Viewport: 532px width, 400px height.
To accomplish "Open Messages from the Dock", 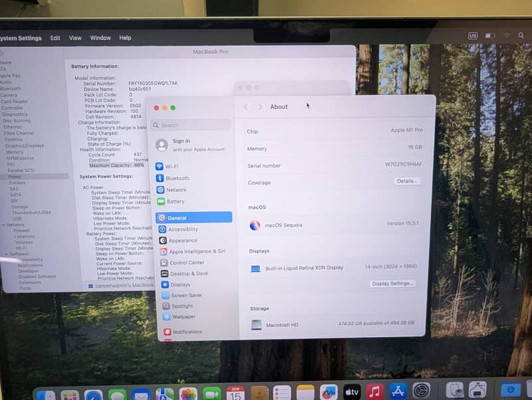I will click(118, 394).
